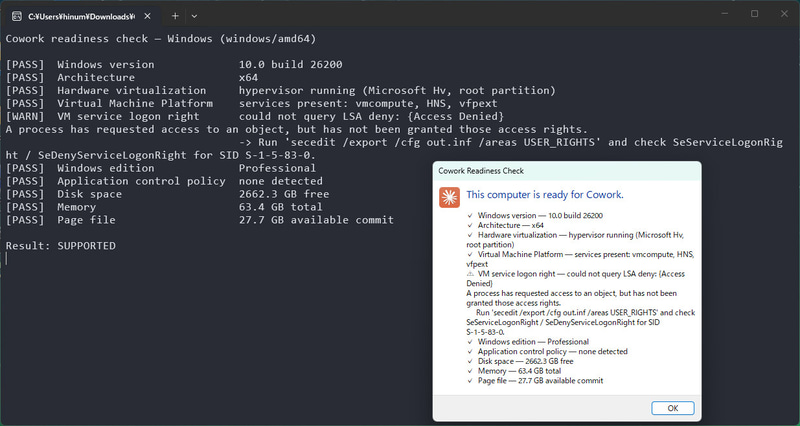Click the terminal 'secedit /export' command hint
This screenshot has height=426, width=800.
tap(394, 148)
